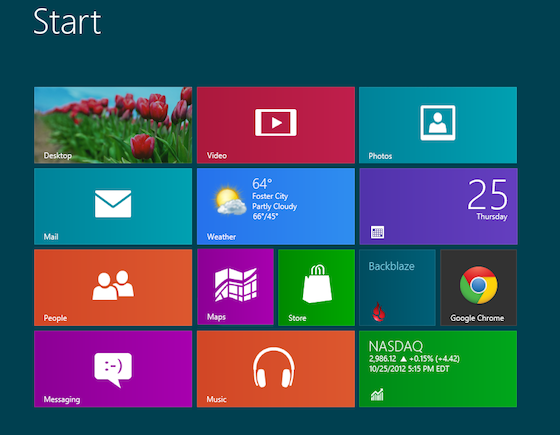Click the Start heading text
Image resolution: width=560 pixels, height=435 pixels.
(67, 22)
